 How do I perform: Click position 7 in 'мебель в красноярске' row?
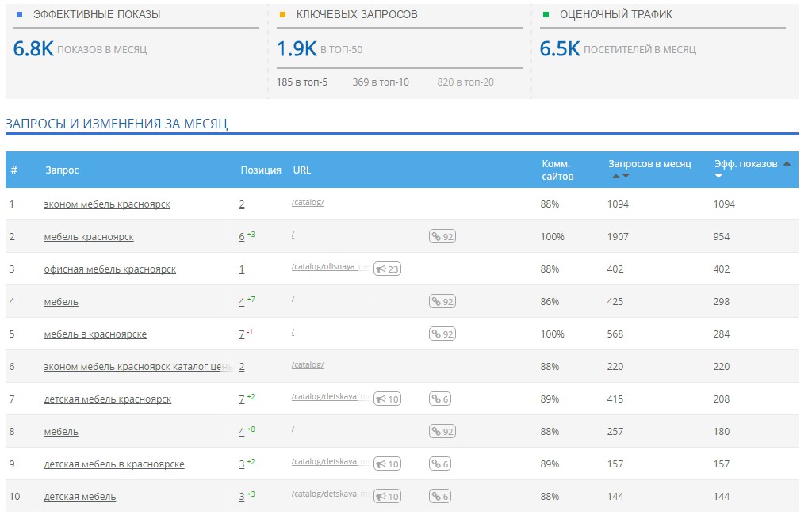click(x=242, y=334)
